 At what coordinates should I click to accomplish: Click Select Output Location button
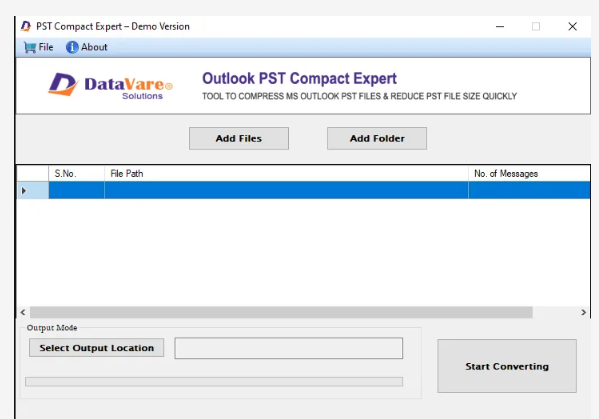pyautogui.click(x=96, y=348)
